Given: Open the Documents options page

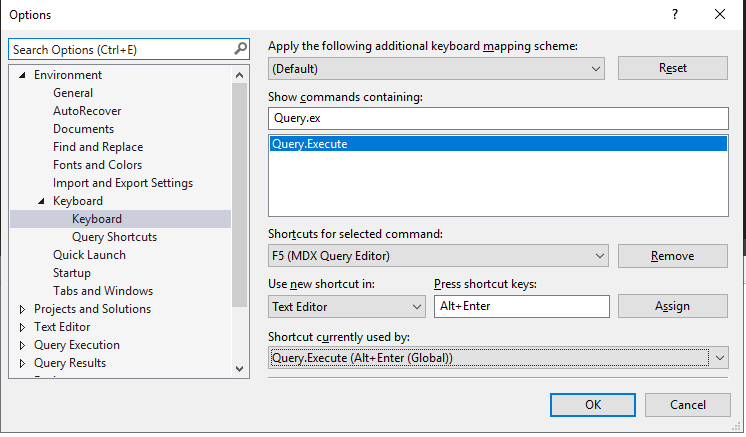Looking at the screenshot, I should 83,129.
